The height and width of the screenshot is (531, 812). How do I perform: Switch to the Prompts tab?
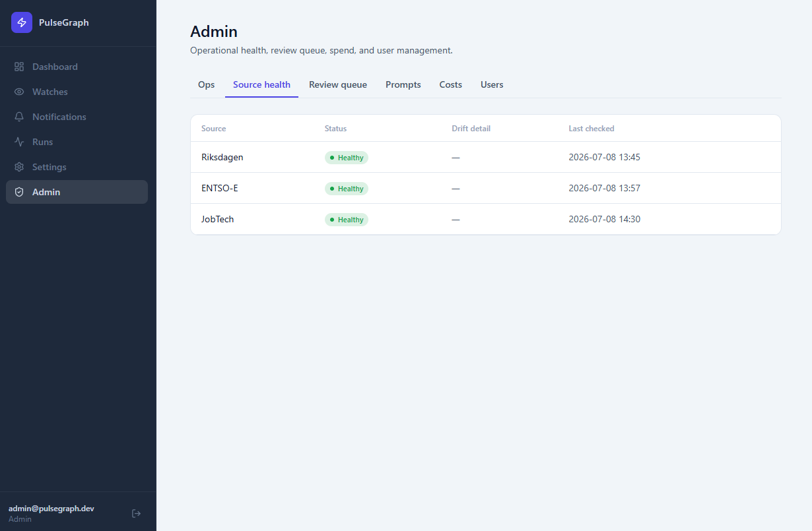tap(403, 84)
